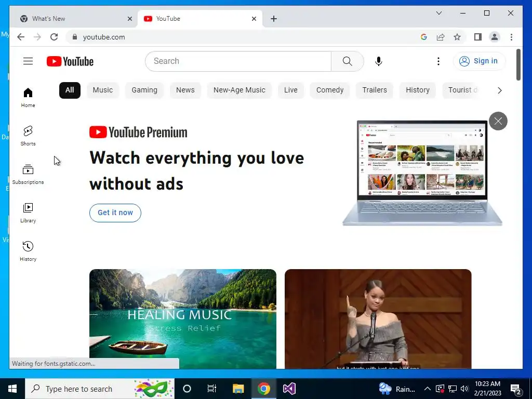Open History from sidebar
This screenshot has height=399, width=532.
[28, 251]
